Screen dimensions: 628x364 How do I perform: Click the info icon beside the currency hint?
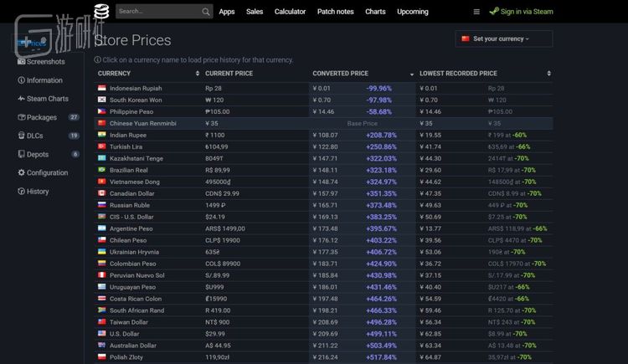[98, 60]
